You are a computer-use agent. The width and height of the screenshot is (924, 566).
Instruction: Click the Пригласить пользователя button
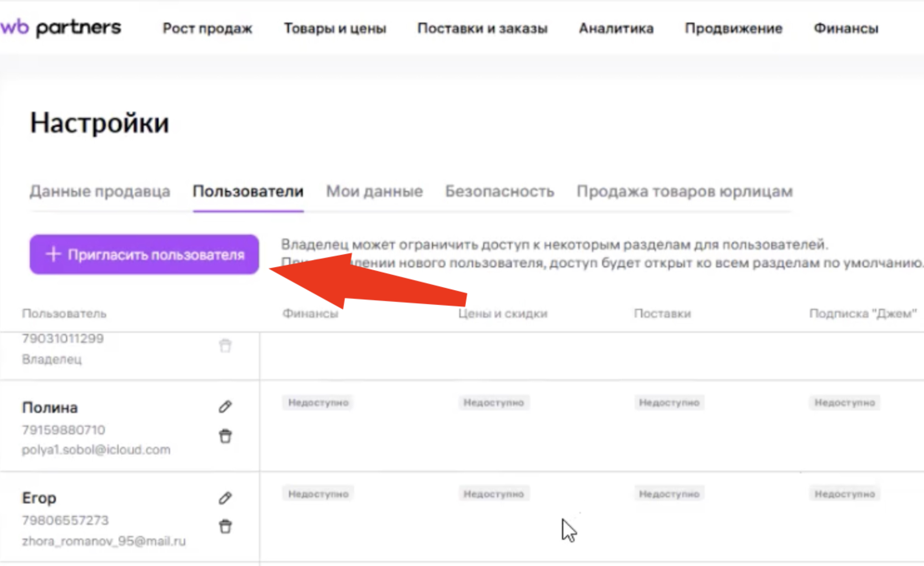[144, 254]
